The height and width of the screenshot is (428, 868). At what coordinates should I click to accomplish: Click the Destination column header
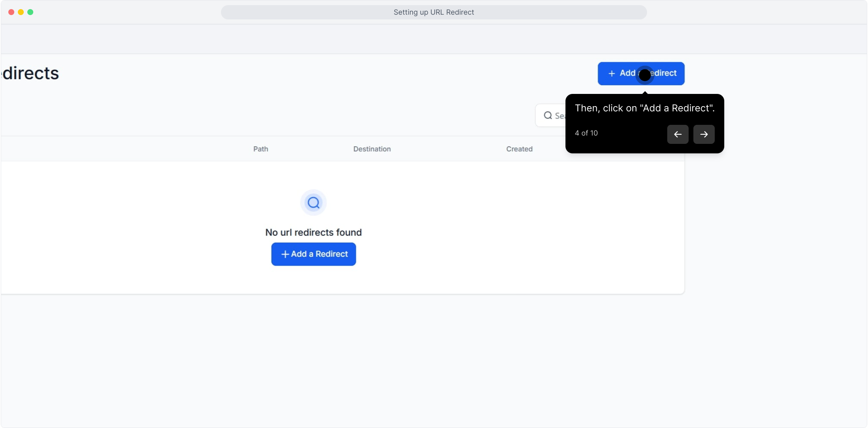pos(372,149)
